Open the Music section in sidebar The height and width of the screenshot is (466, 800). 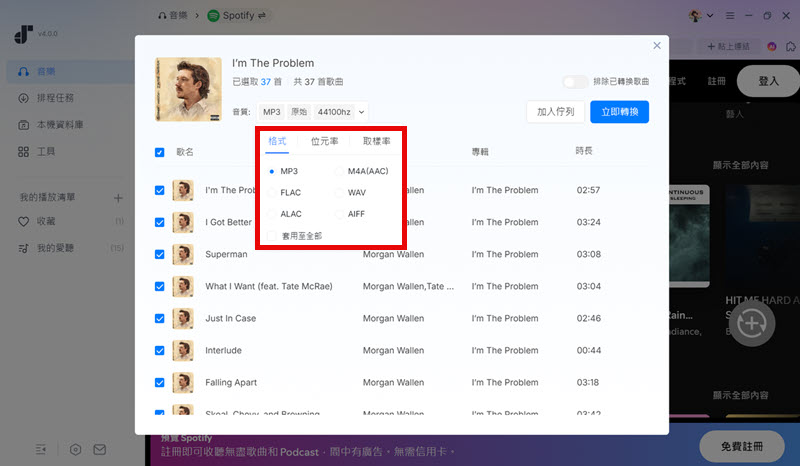69,71
